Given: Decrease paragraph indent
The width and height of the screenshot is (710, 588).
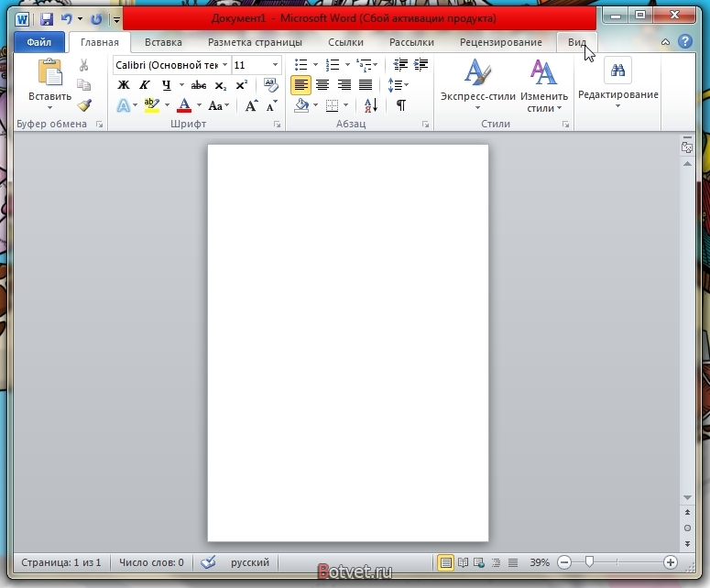Looking at the screenshot, I should tap(399, 65).
